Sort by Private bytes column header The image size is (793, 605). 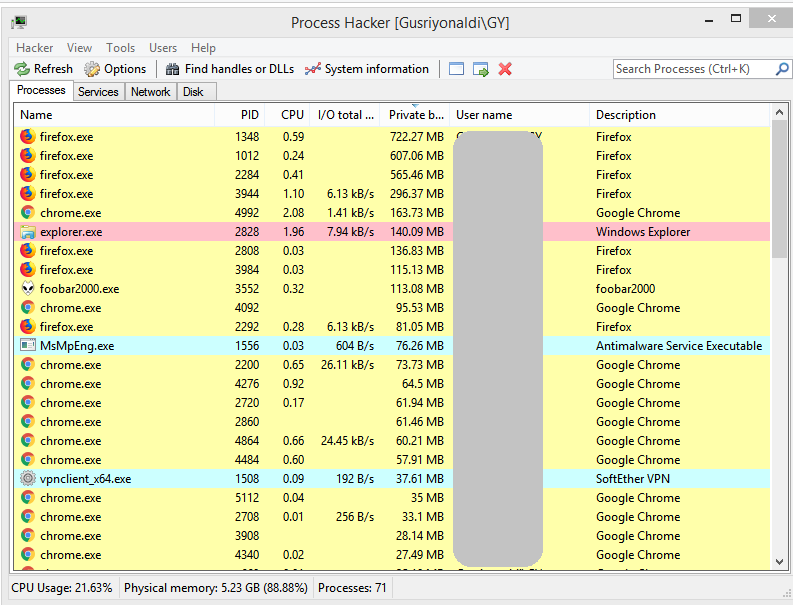pyautogui.click(x=415, y=115)
